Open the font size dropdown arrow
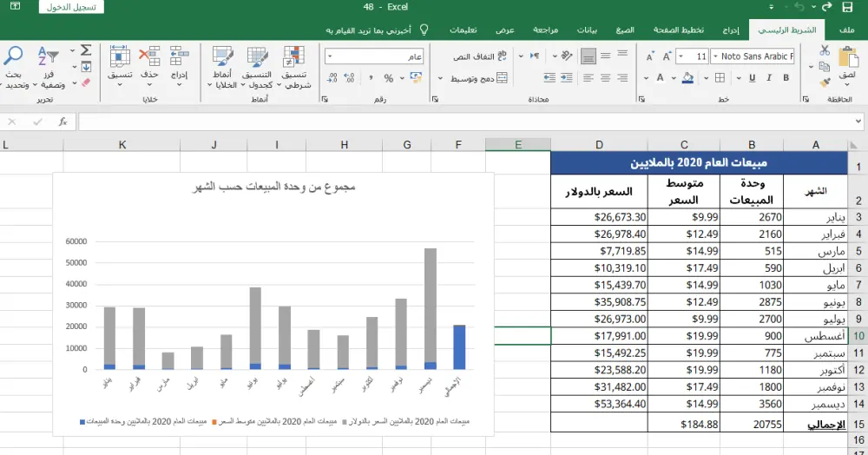 [681, 56]
